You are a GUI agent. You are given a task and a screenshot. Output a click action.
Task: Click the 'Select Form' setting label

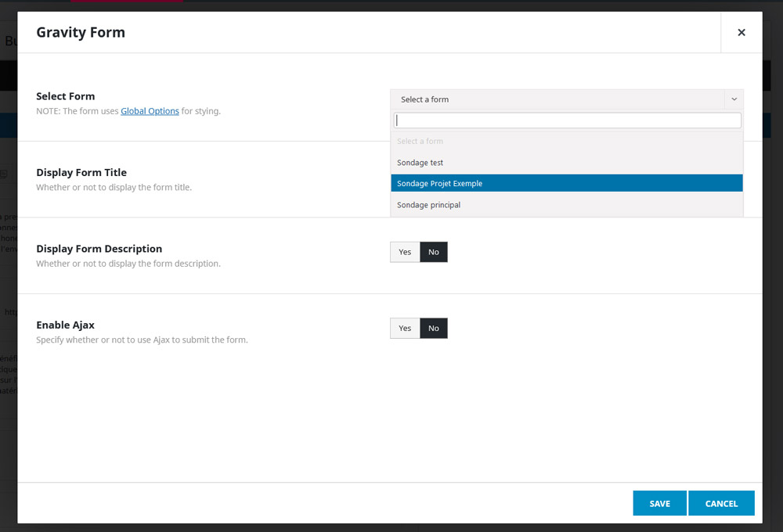tap(66, 96)
